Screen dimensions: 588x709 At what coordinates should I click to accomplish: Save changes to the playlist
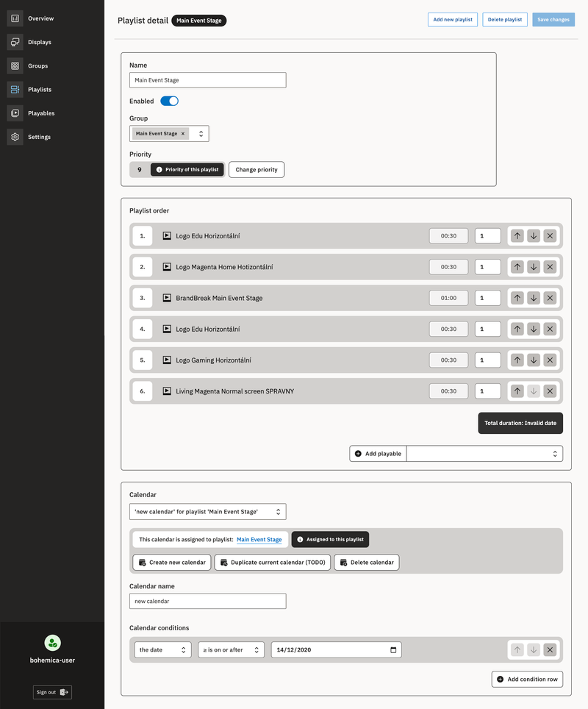coord(553,19)
